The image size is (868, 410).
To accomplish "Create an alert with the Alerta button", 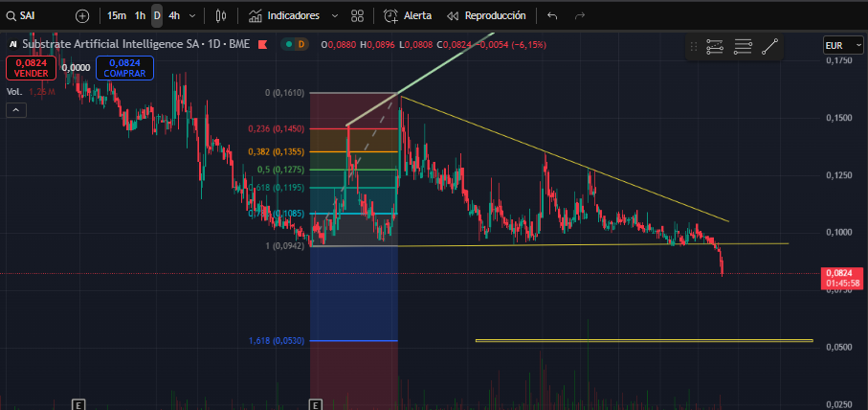I will [x=408, y=16].
